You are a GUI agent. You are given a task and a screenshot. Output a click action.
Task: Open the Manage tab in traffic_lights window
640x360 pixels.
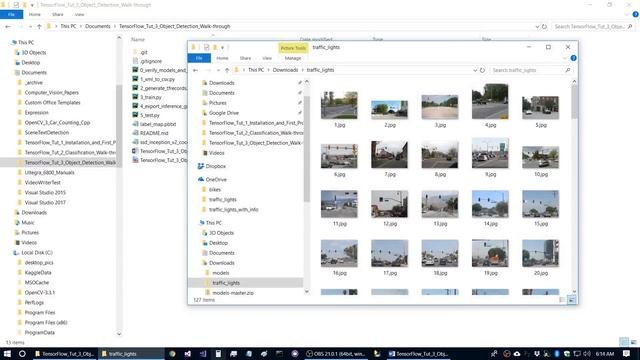[x=293, y=58]
